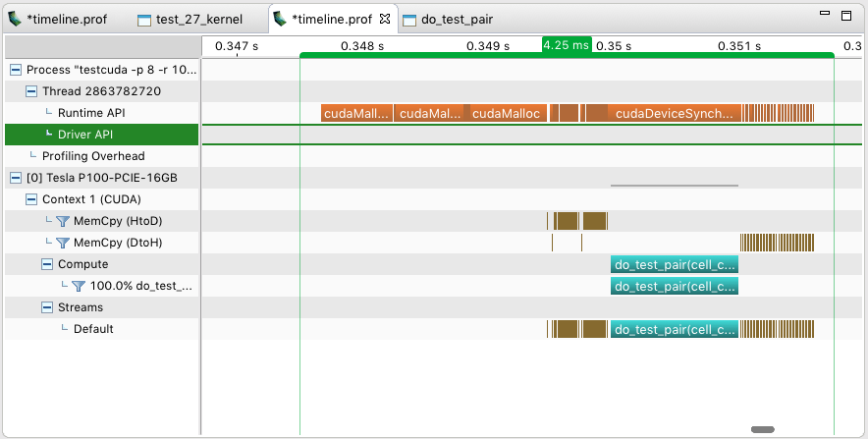Select the Profiling Overhead row
The height and width of the screenshot is (439, 868).
point(101,156)
